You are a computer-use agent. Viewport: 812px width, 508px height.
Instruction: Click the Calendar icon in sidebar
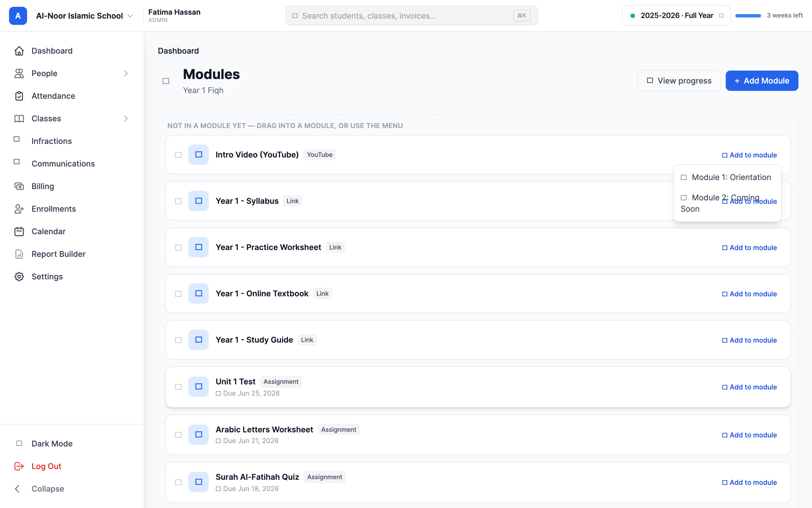tap(19, 231)
